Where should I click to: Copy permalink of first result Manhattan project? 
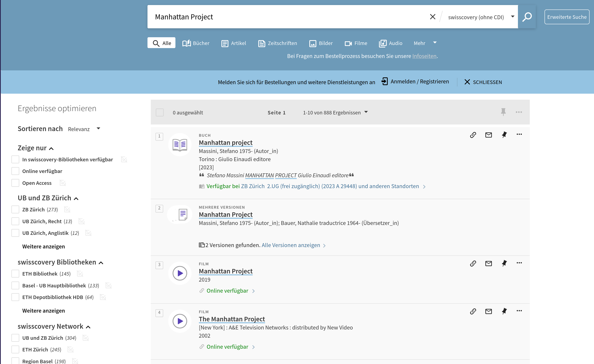pyautogui.click(x=473, y=135)
